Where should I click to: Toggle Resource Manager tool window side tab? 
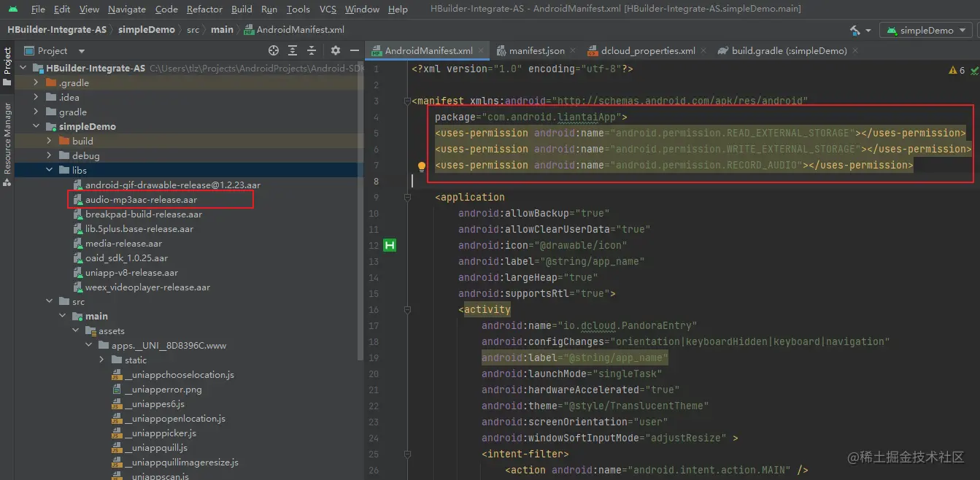click(7, 144)
